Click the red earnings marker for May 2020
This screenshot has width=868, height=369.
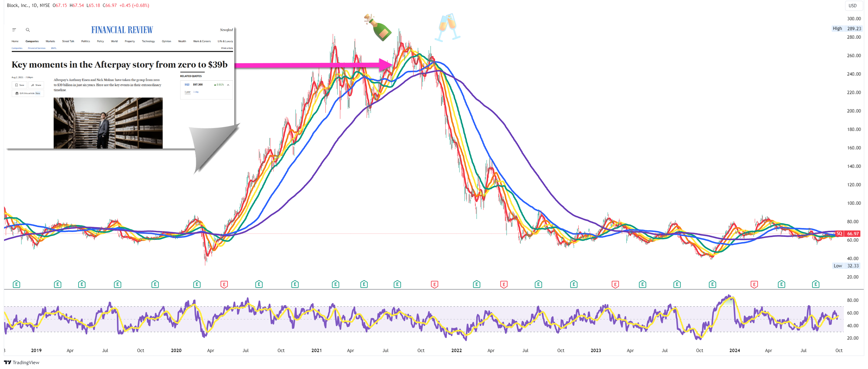click(224, 284)
